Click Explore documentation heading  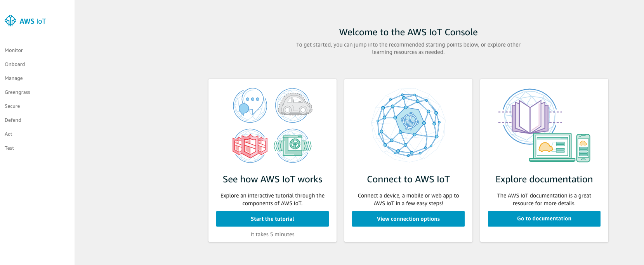tap(544, 179)
